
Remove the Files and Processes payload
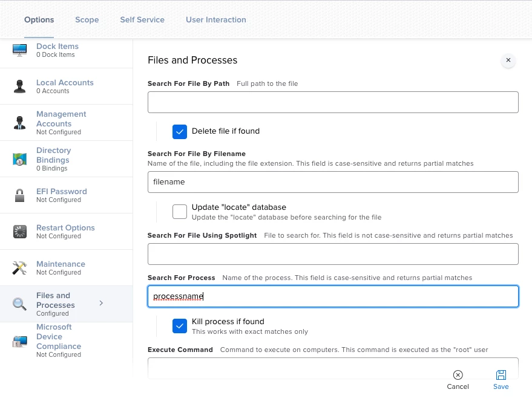pos(508,60)
